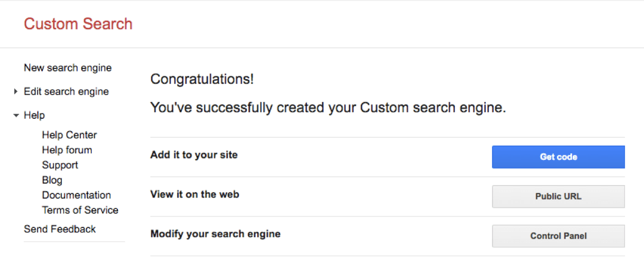Open the Control Panel button
This screenshot has width=644, height=269.
[x=558, y=236]
